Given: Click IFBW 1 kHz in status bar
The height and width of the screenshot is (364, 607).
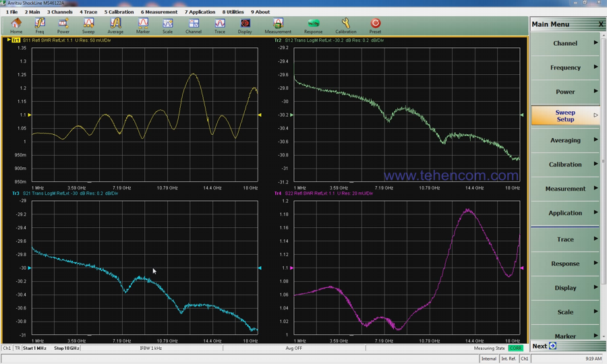Looking at the screenshot, I should tap(151, 348).
